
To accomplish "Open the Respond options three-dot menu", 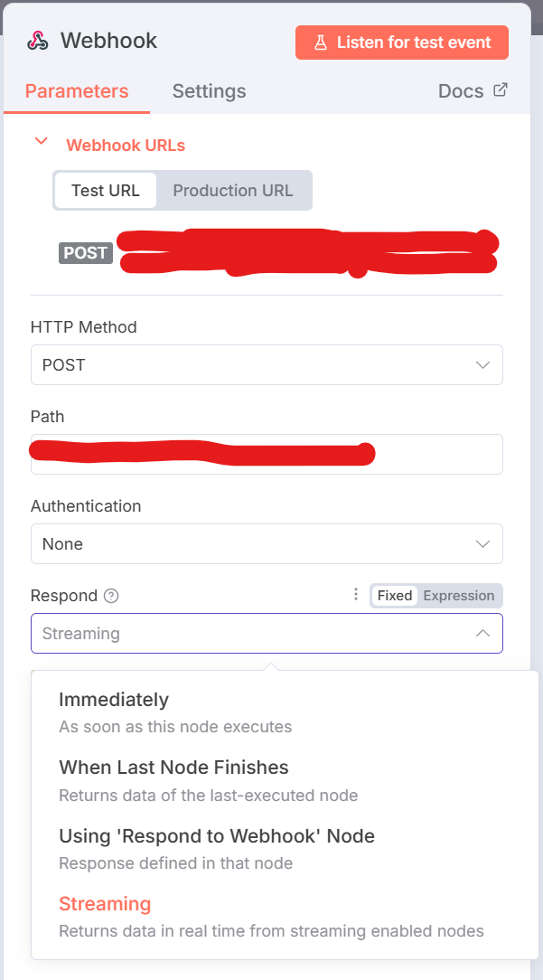I will [x=356, y=595].
